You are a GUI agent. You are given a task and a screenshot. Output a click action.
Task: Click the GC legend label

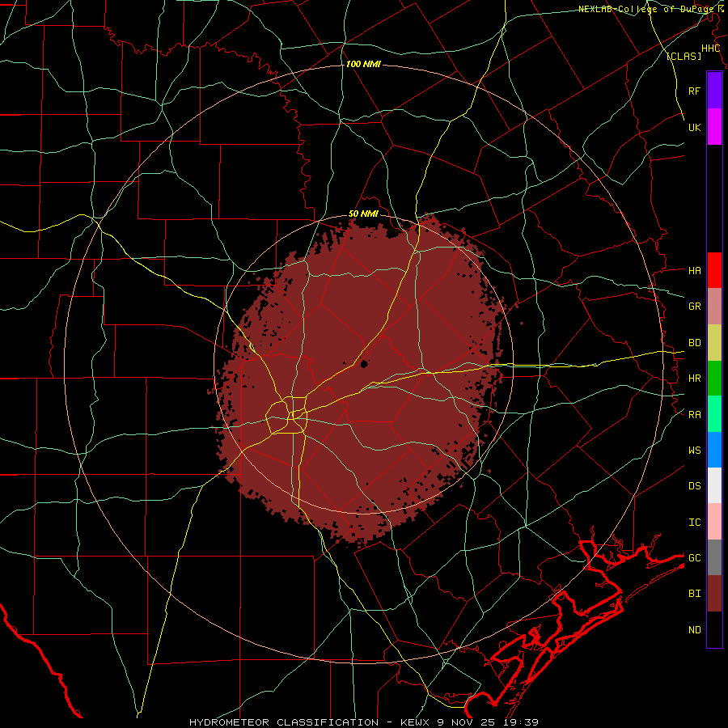click(x=694, y=557)
